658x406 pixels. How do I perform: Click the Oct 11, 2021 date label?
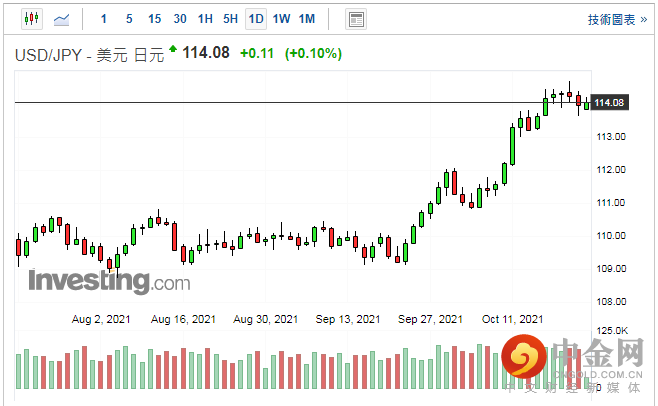[512, 320]
